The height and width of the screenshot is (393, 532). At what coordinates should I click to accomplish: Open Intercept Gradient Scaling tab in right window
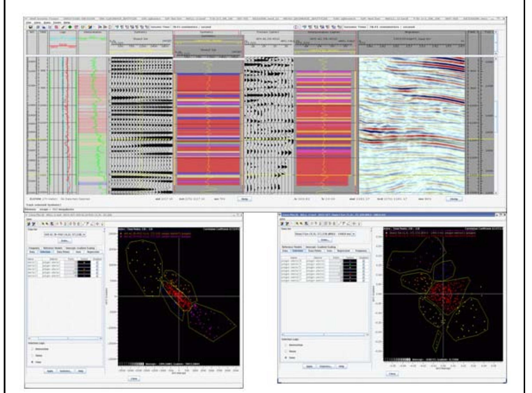point(321,247)
